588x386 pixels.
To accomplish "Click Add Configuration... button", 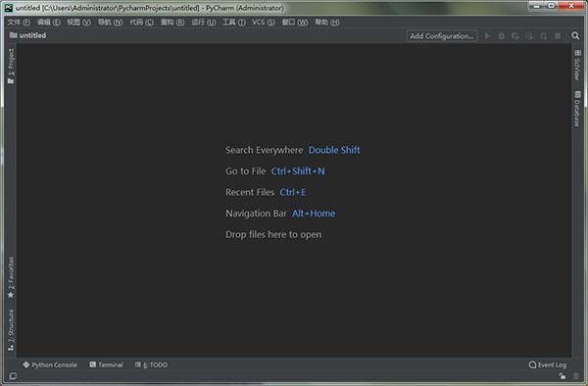I will 442,36.
